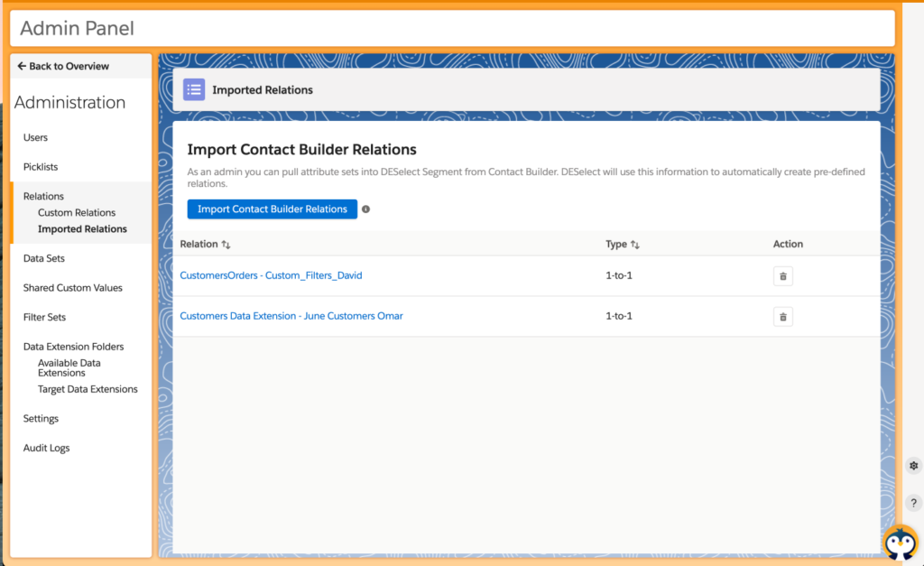This screenshot has width=924, height=566.
Task: View the Audit Logs page
Action: tap(46, 448)
